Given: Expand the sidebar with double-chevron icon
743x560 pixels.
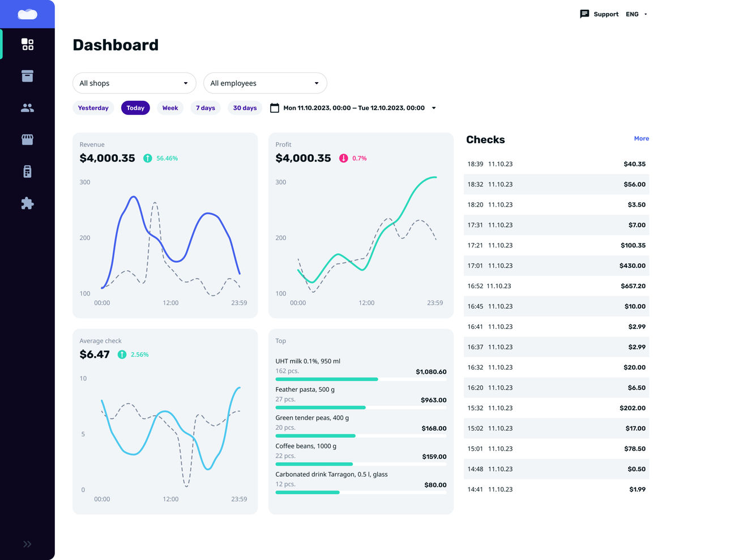Looking at the screenshot, I should (27, 544).
